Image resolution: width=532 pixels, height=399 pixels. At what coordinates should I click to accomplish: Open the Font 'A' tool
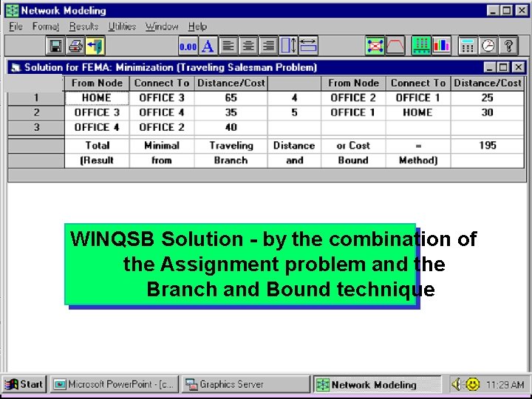point(208,46)
